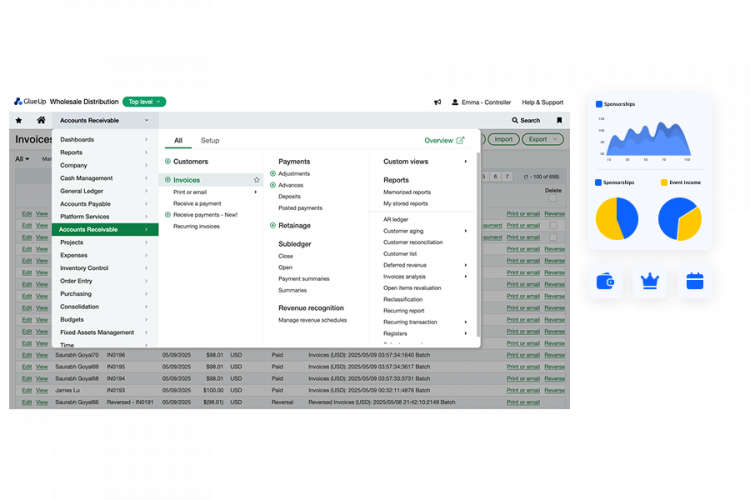Go to page 7 in pagination

tap(507, 177)
